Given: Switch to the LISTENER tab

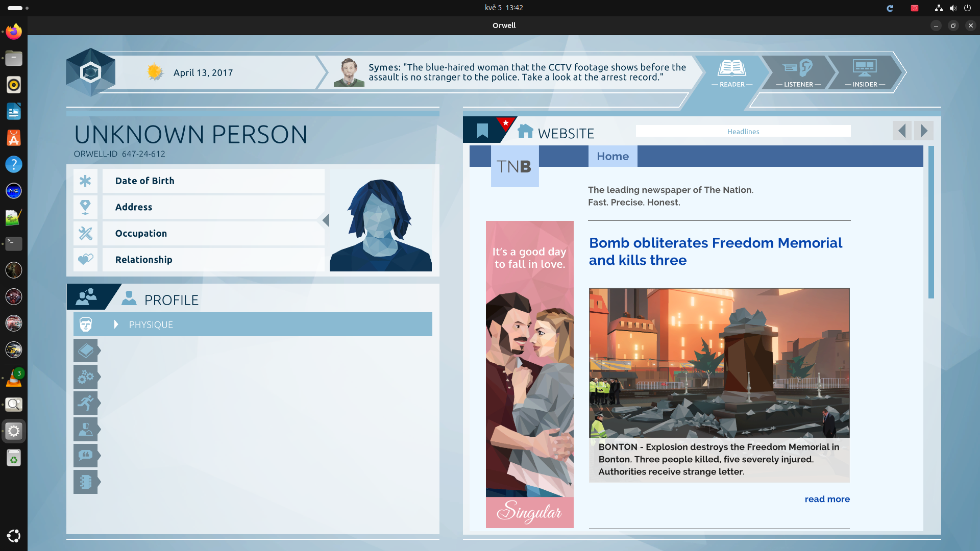Looking at the screenshot, I should 798,72.
